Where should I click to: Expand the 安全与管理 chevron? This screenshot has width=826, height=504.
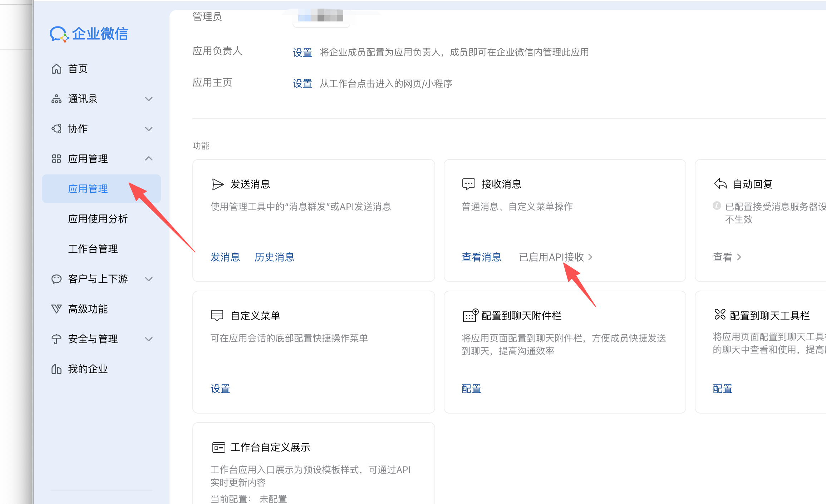tap(149, 339)
